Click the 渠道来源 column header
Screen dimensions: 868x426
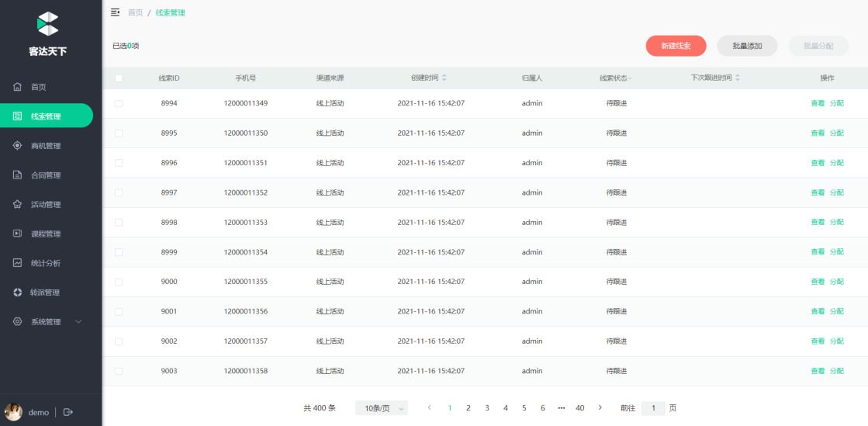(330, 78)
